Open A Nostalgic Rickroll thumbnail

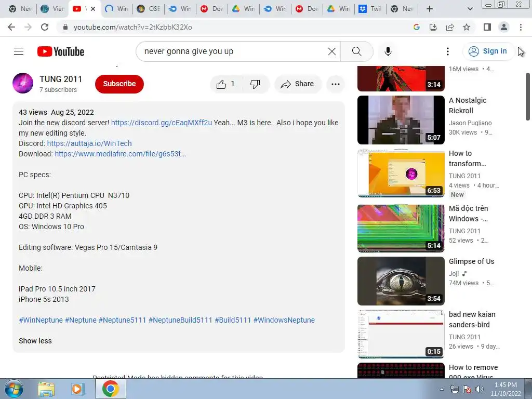click(x=401, y=120)
